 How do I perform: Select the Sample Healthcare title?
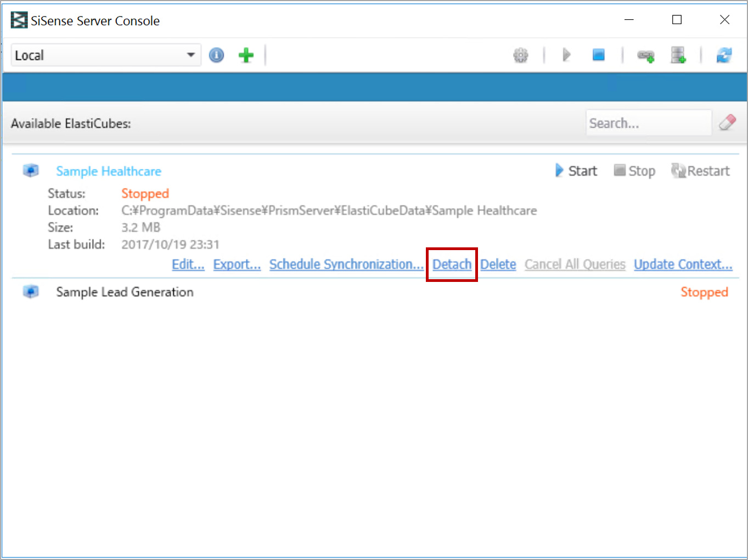109,171
